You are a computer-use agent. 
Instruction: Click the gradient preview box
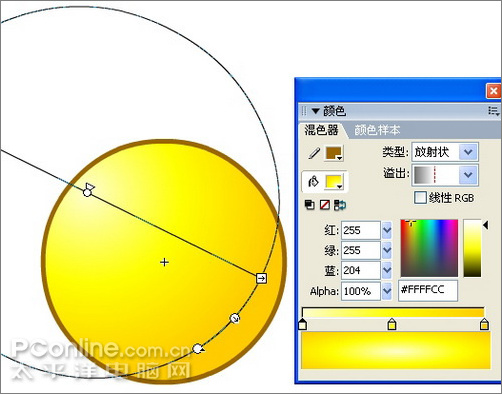pyautogui.click(x=396, y=350)
